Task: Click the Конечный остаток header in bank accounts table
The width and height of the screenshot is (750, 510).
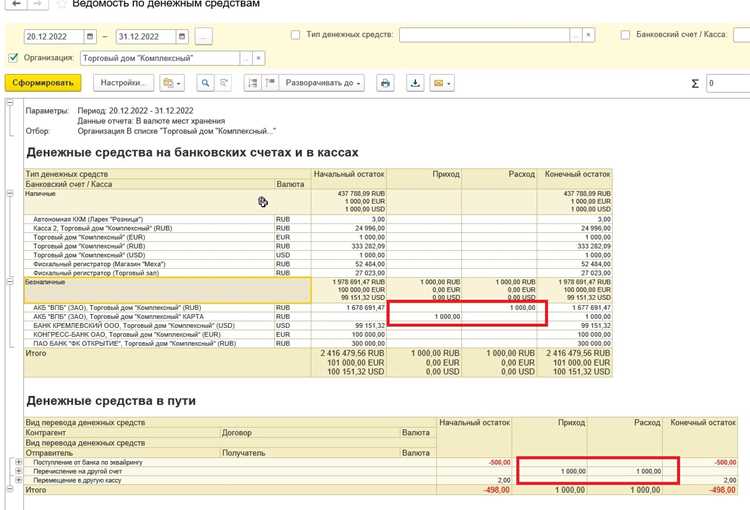Action: (x=577, y=174)
